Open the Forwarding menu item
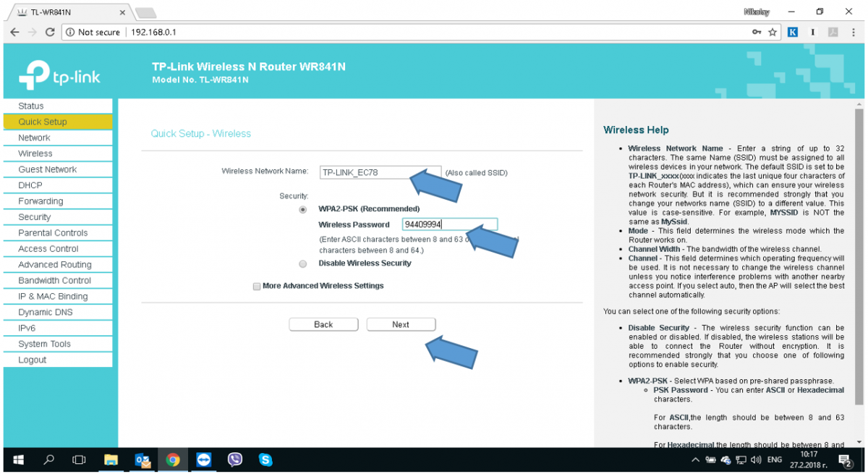 58,201
